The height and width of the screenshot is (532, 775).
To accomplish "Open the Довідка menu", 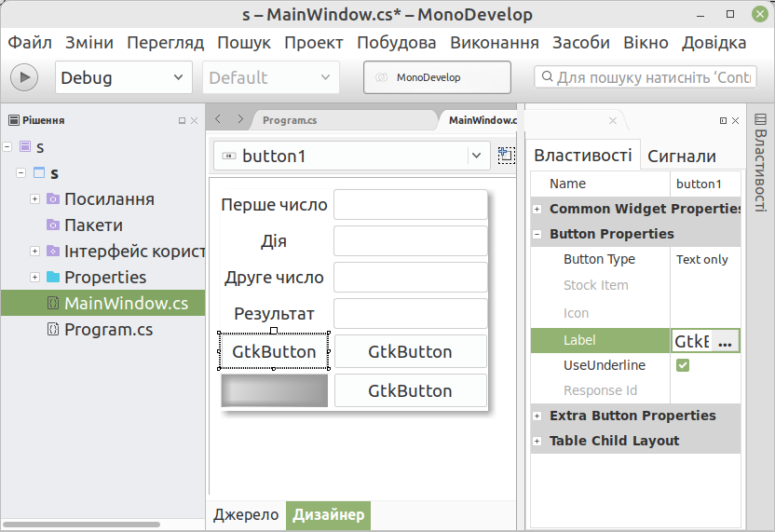I will tap(714, 43).
